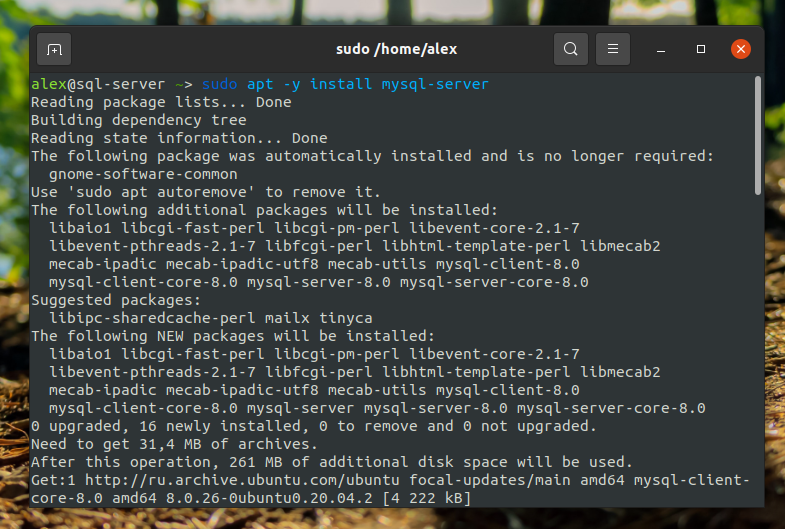Maximize the terminal window
This screenshot has height=529, width=785.
click(701, 49)
